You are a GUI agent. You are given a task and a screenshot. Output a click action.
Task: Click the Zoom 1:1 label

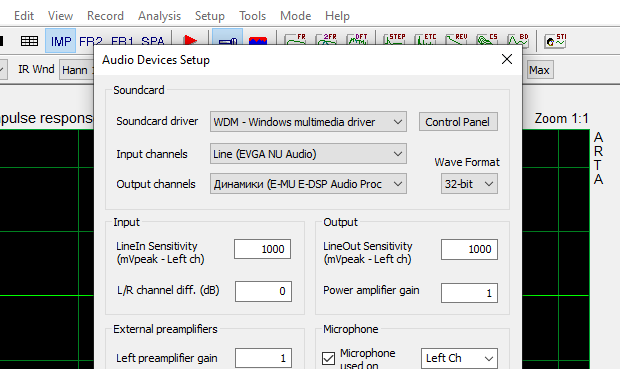click(561, 118)
